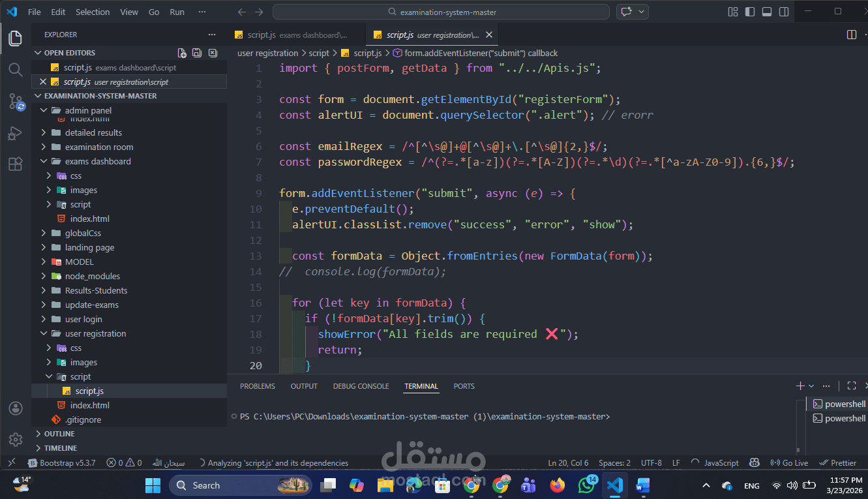Click the errors and warnings counter
Image resolution: width=868 pixels, height=499 pixels.
(125, 462)
